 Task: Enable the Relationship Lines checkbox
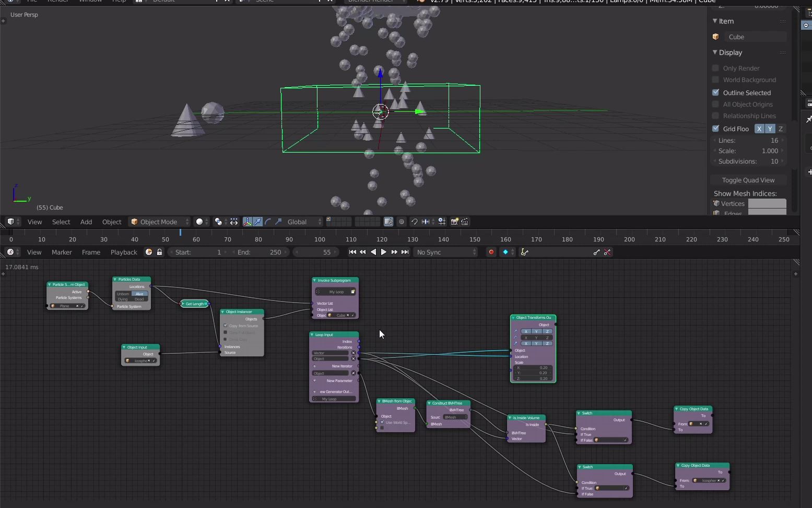tap(715, 116)
